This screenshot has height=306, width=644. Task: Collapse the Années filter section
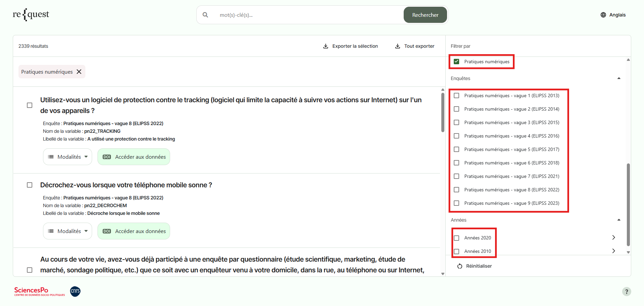(x=619, y=220)
